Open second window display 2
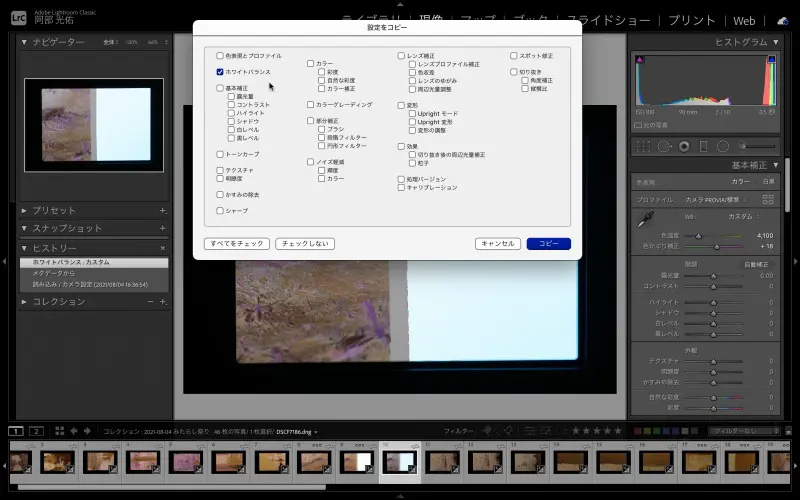The height and width of the screenshot is (500, 800). click(36, 431)
